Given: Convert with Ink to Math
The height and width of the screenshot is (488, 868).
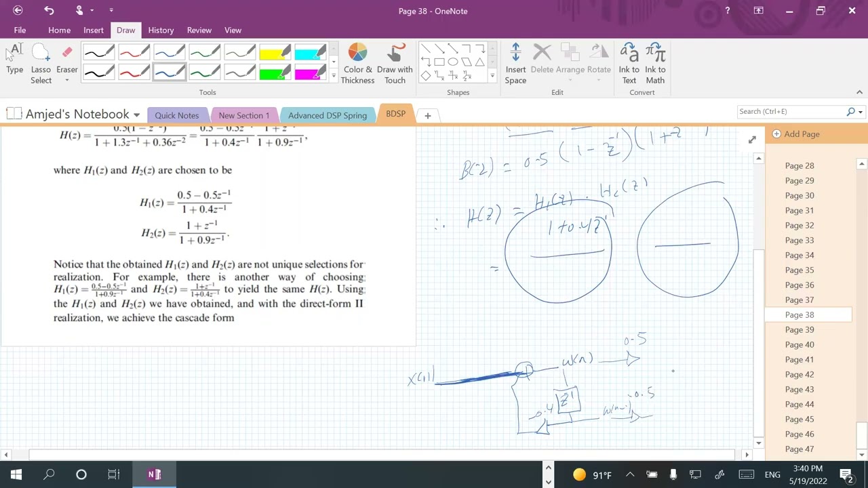Looking at the screenshot, I should (x=655, y=64).
